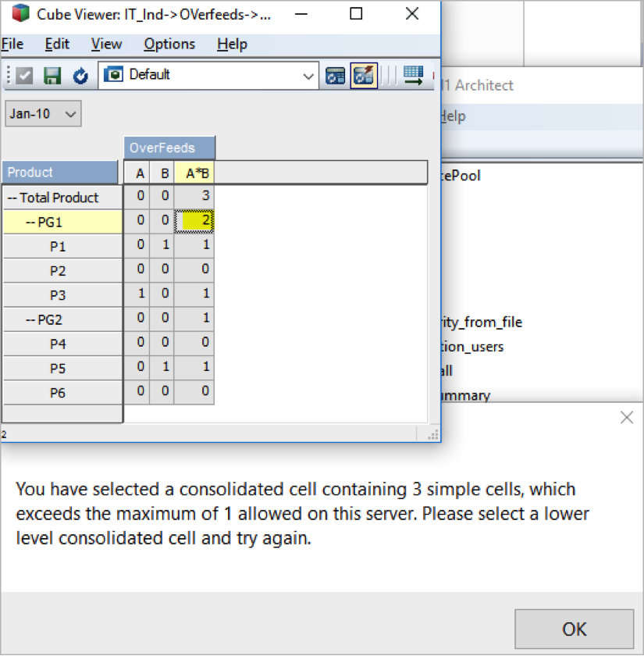The height and width of the screenshot is (656, 644).
Task: Click the grid export icon with green arrow
Action: click(414, 76)
